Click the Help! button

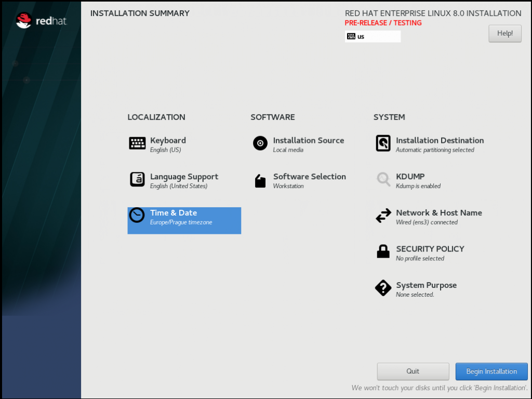(x=505, y=33)
